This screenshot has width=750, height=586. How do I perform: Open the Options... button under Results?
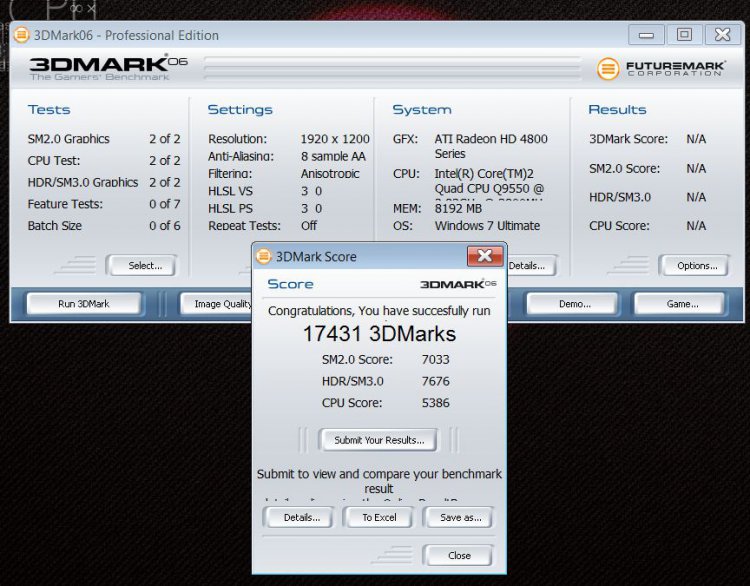[693, 265]
